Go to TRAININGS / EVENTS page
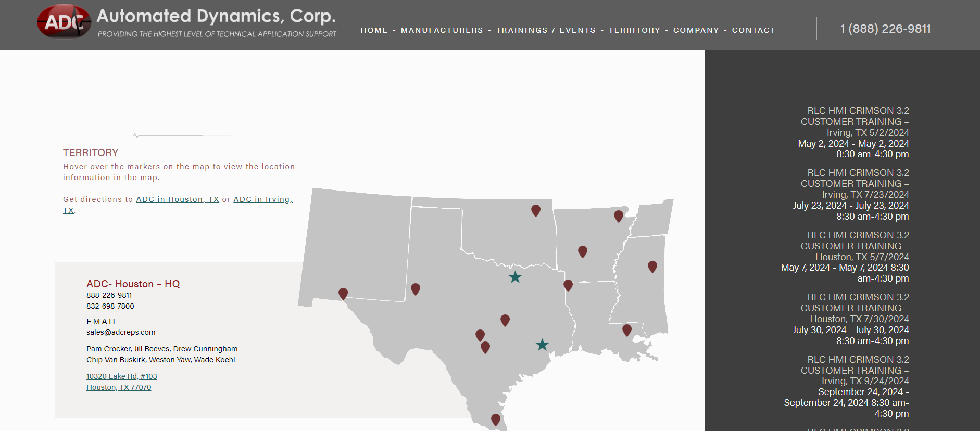980x431 pixels. pos(545,30)
